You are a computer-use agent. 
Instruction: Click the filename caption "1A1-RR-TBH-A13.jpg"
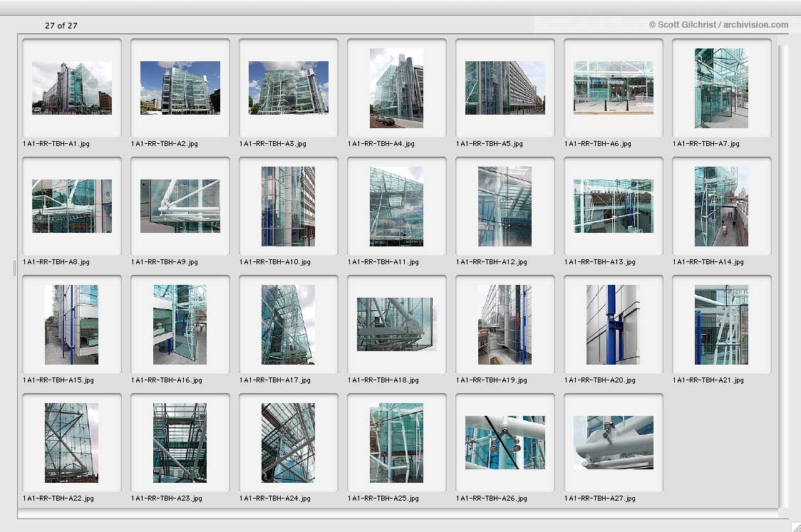click(x=600, y=262)
